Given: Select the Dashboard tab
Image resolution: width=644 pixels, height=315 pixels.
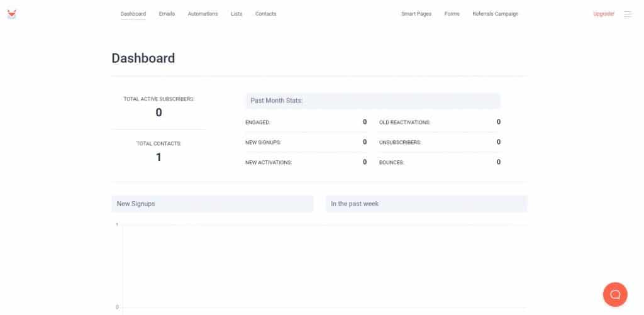Looking at the screenshot, I should (133, 14).
